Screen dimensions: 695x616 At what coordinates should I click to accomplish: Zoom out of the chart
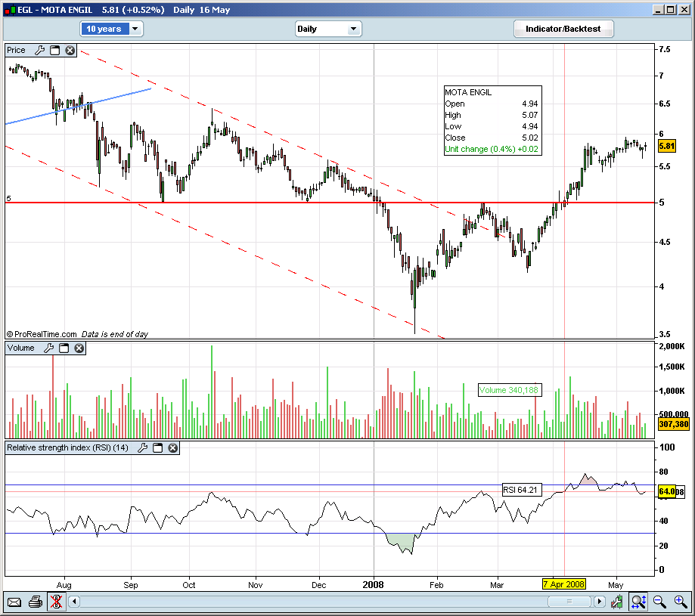(659, 602)
